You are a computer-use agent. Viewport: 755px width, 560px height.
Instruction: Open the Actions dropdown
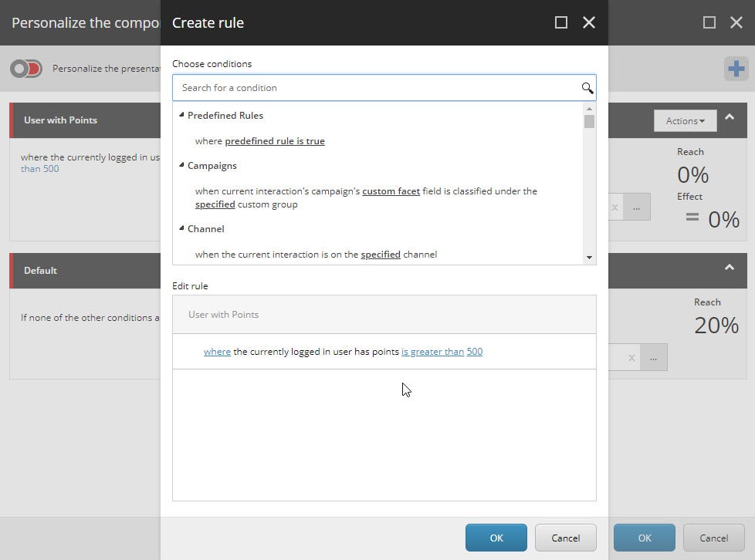click(684, 120)
